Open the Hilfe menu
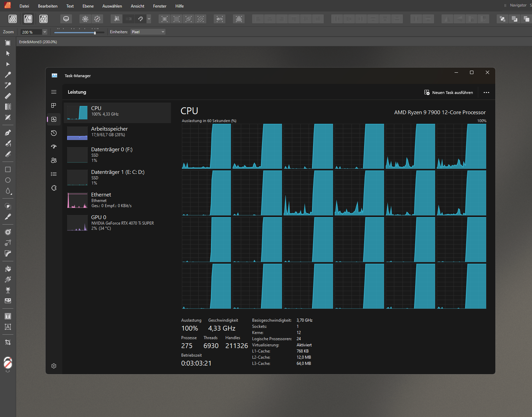532x417 pixels. click(x=180, y=6)
